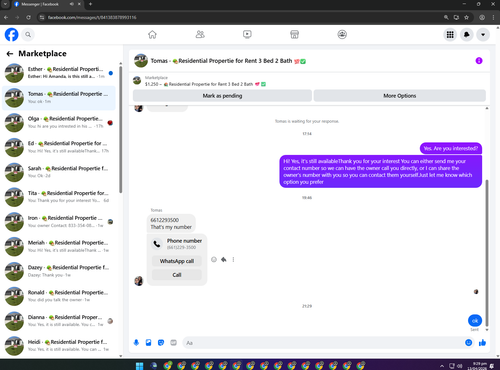
Task: Open the Ed conversation
Action: (x=59, y=147)
